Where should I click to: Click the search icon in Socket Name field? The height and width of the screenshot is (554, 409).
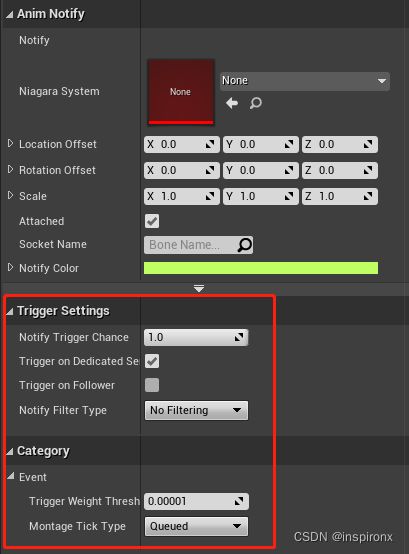point(244,245)
